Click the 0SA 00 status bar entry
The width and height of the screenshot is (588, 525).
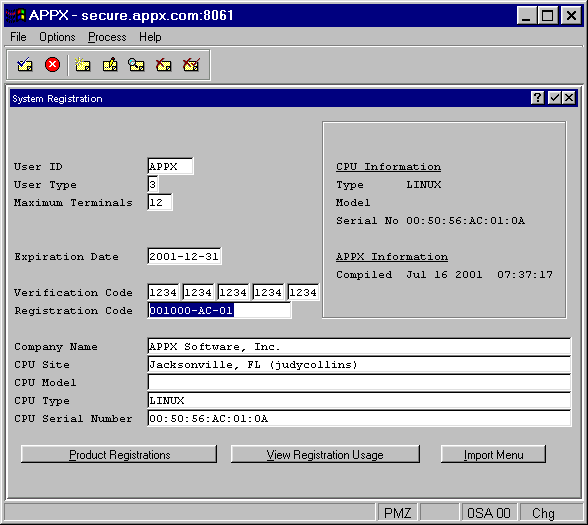(488, 513)
